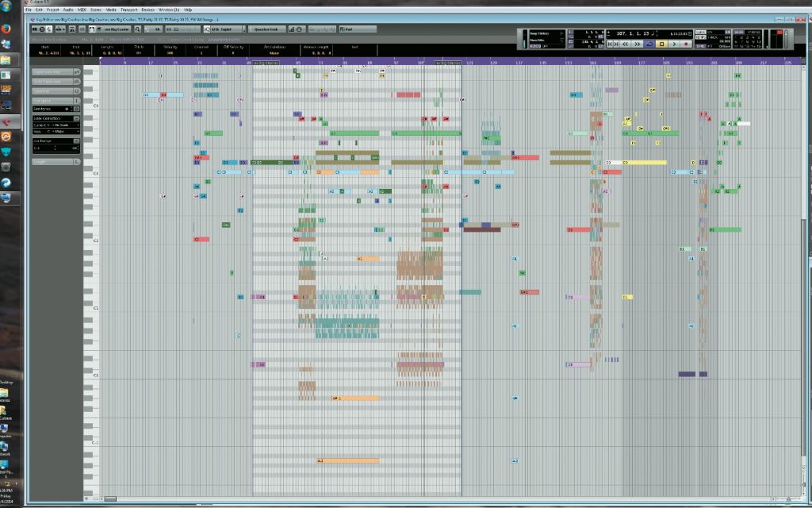
Task: Expand the Quantize inspector section
Action: click(x=56, y=91)
